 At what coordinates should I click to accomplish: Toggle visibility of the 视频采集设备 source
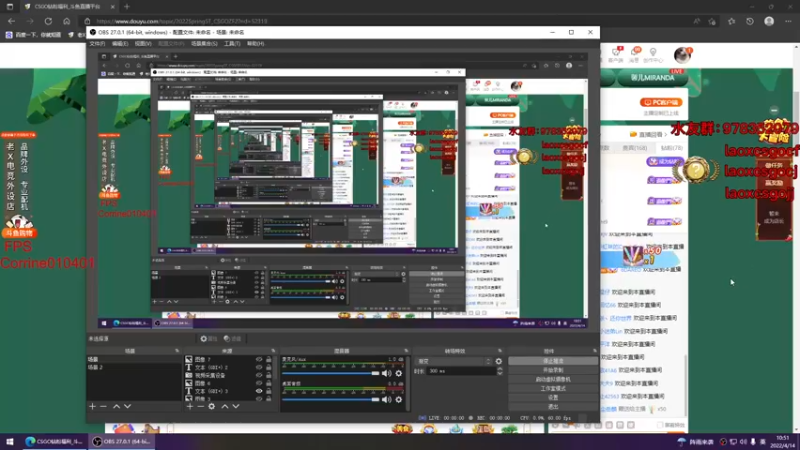click(x=259, y=375)
